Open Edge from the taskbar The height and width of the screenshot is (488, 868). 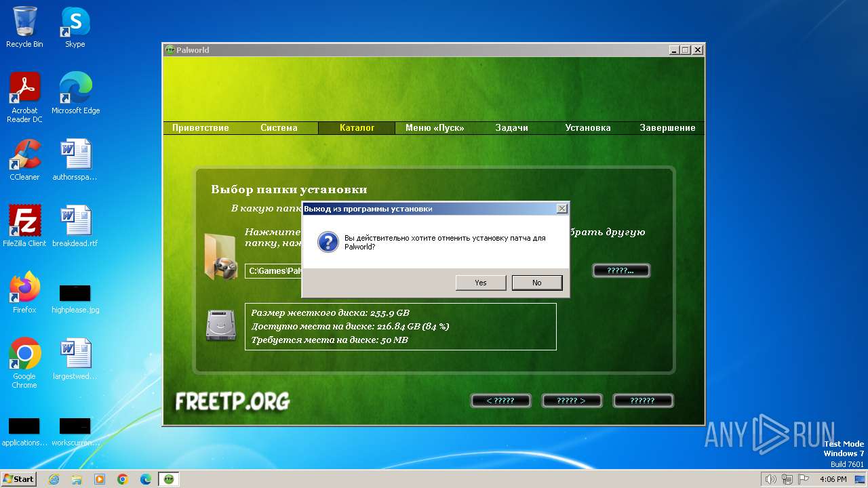pos(146,479)
